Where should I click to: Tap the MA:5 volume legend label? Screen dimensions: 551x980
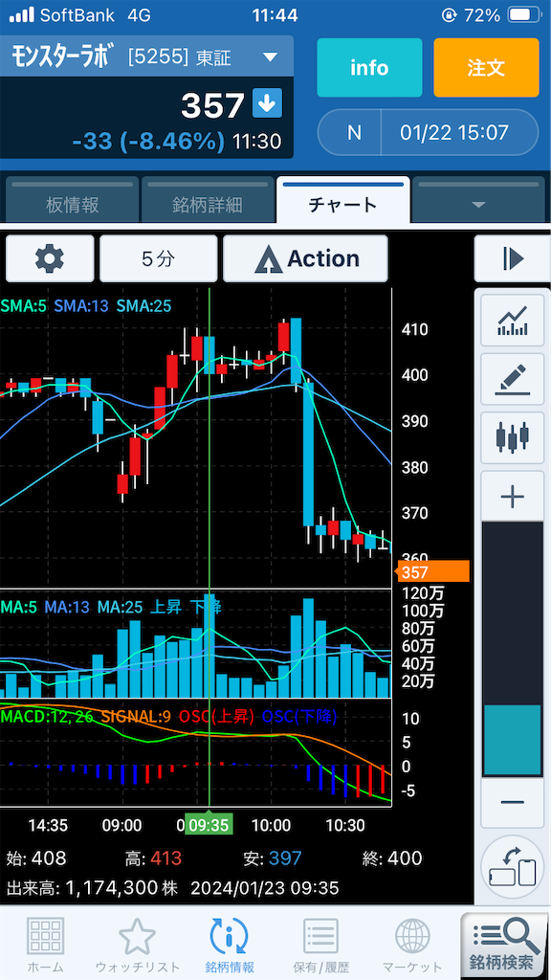pos(19,606)
